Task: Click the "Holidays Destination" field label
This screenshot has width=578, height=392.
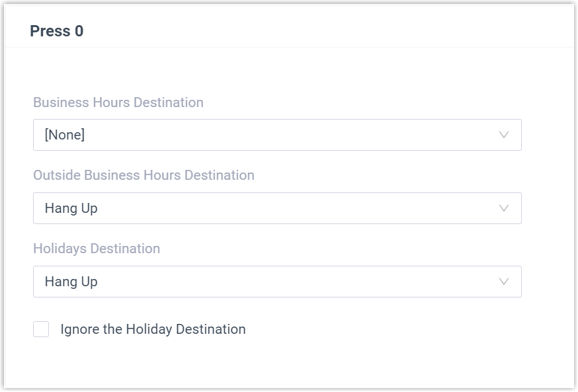Action: click(x=97, y=249)
